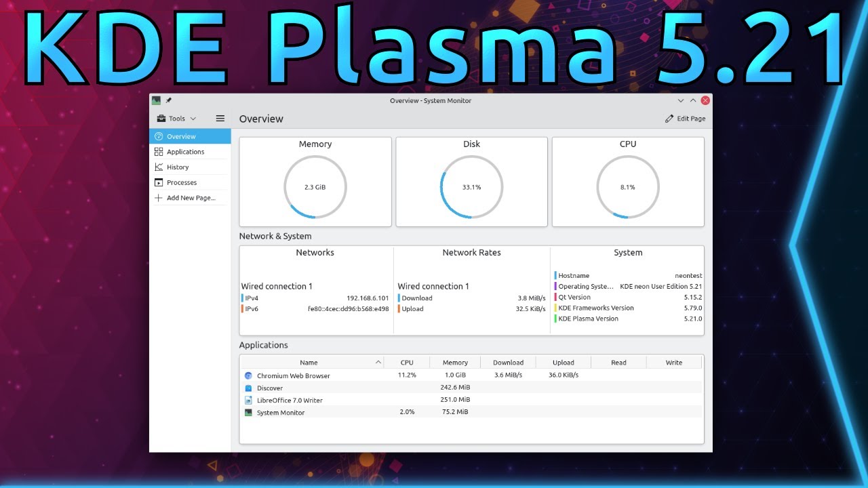Click the blue Download color indicator

(399, 298)
